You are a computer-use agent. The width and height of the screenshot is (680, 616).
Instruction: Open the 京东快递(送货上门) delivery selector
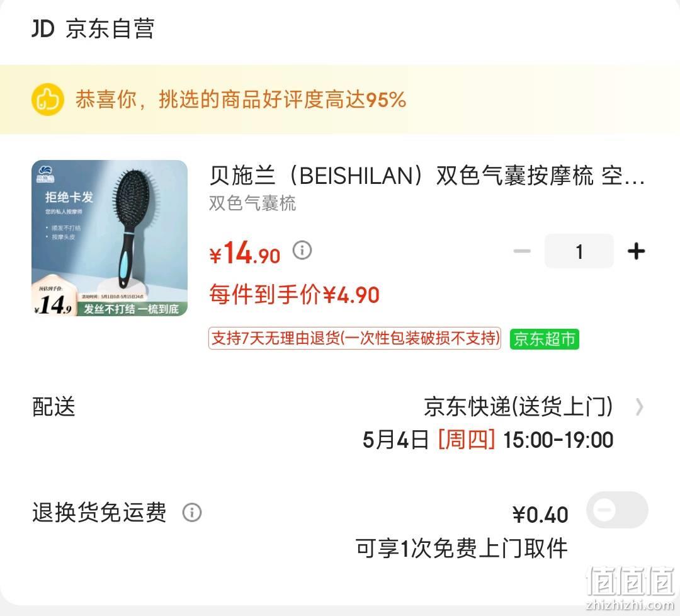click(518, 407)
